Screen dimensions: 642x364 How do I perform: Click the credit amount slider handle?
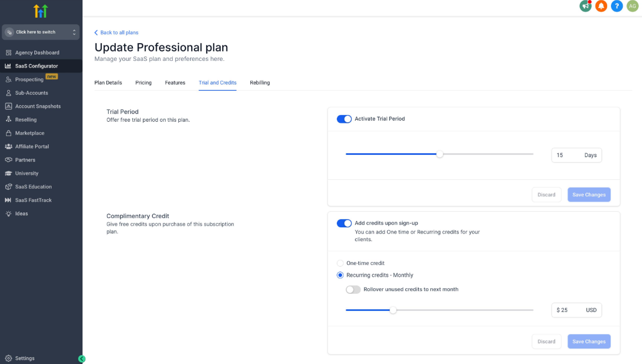(x=393, y=310)
